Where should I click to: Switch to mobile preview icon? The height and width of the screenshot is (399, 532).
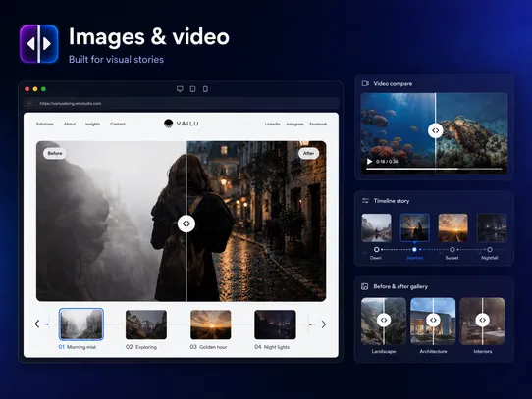click(x=205, y=89)
